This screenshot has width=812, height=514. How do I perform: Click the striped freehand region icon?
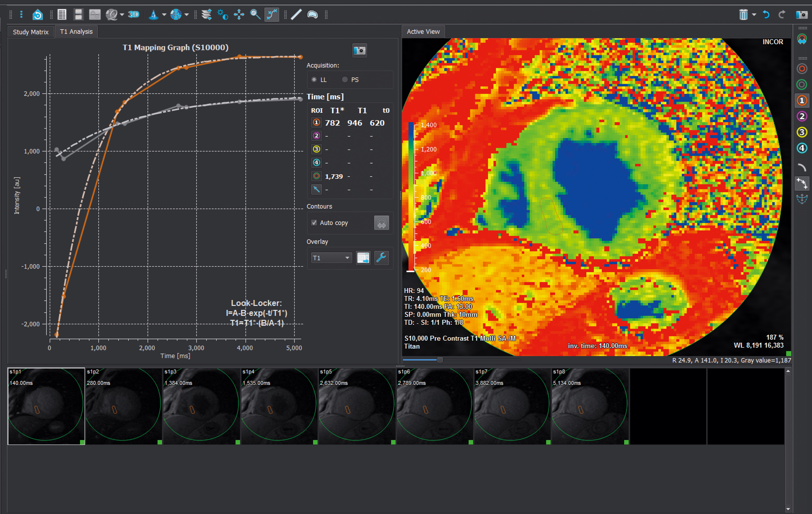tap(313, 14)
